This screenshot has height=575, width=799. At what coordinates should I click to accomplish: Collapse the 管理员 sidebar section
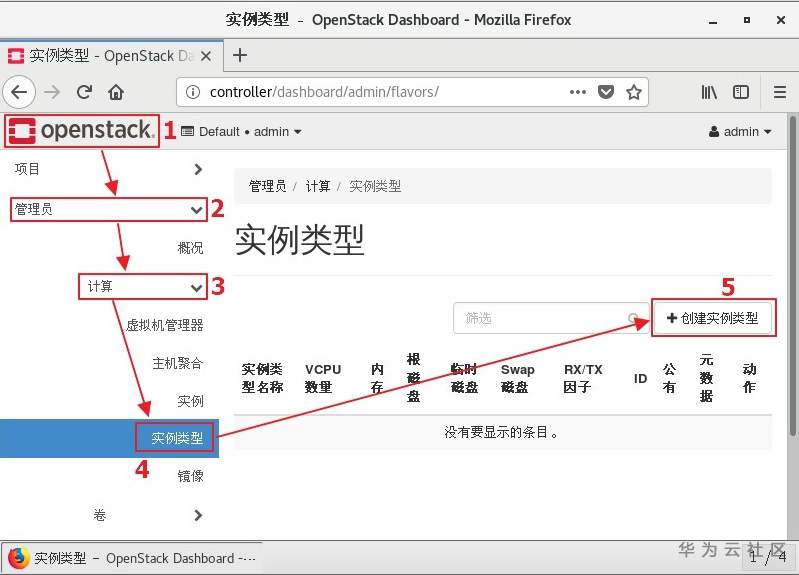coord(109,210)
